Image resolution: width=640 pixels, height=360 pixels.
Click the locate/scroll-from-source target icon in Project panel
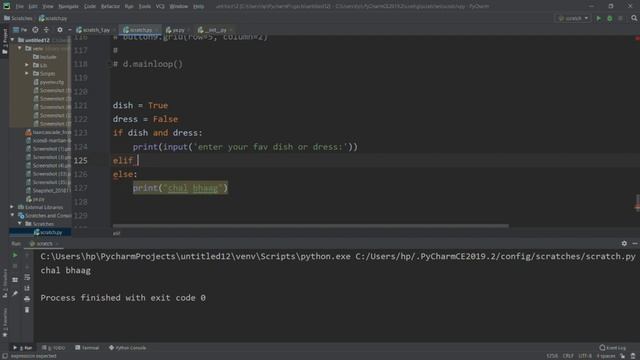(36, 30)
